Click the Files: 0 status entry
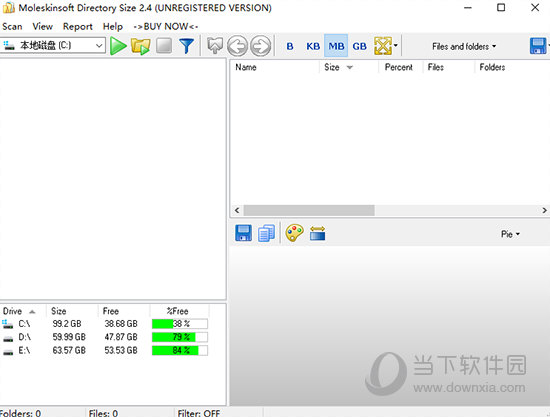This screenshot has width=550, height=417. [103, 413]
